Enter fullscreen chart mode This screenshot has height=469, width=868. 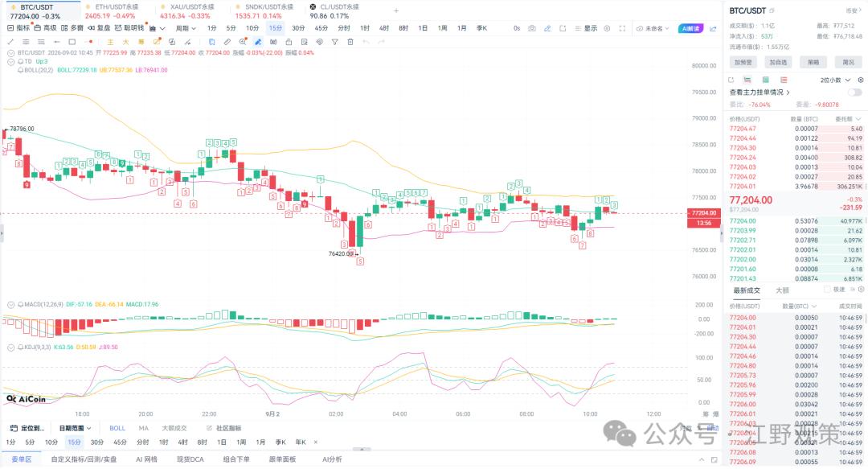point(622,28)
